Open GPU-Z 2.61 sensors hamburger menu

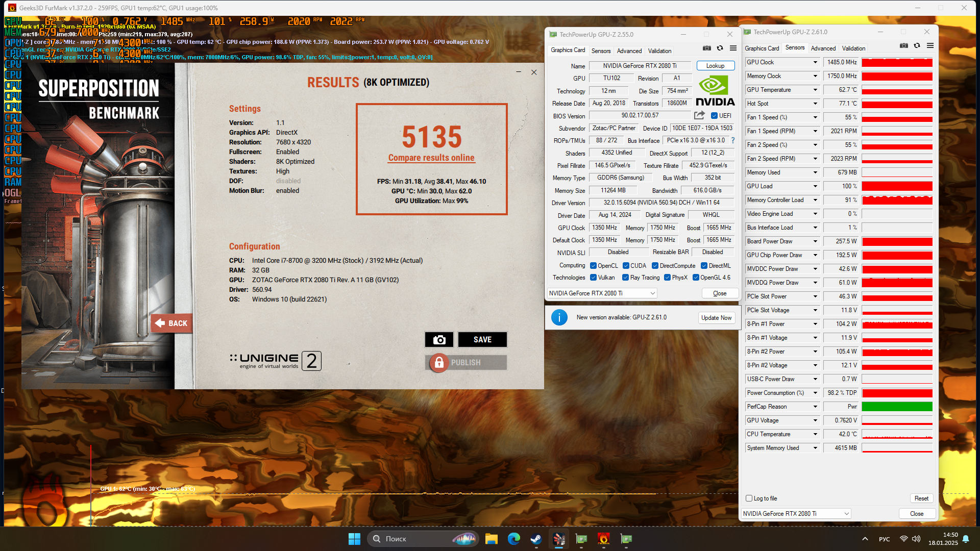point(930,45)
